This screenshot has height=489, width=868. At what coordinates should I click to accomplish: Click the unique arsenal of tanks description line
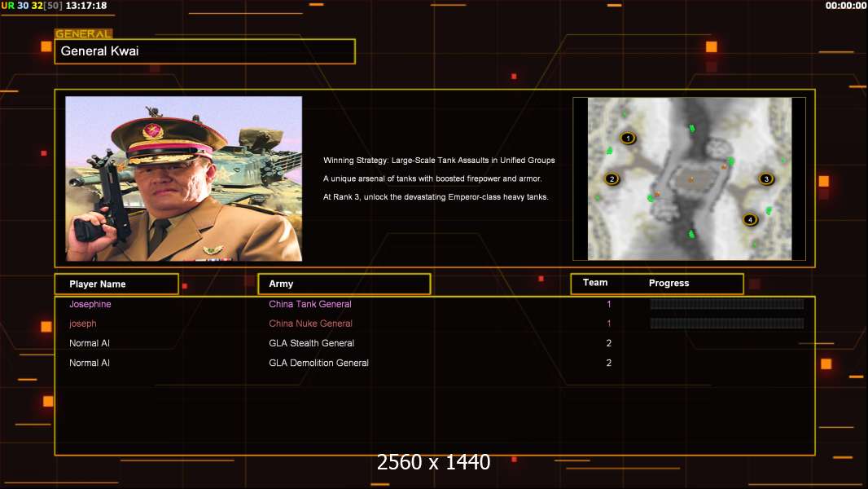(x=432, y=178)
